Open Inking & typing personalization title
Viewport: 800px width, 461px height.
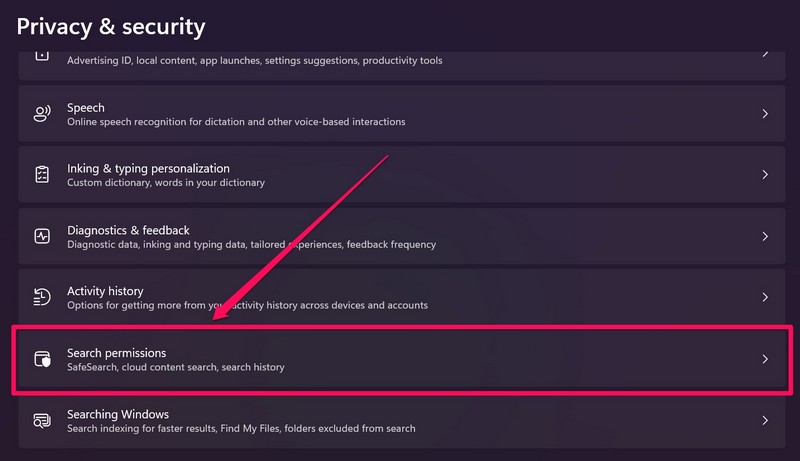tap(148, 169)
